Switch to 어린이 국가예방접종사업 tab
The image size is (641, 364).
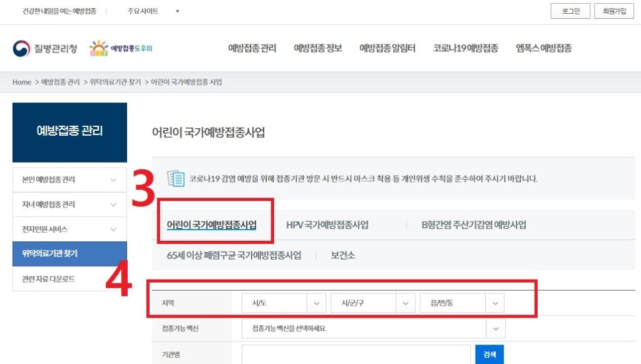coord(212,225)
